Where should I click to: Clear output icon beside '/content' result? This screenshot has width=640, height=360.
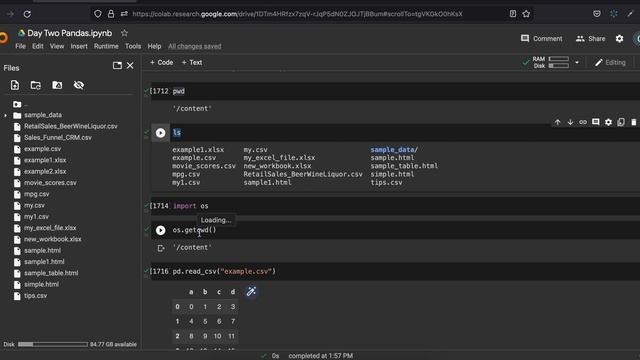161,248
